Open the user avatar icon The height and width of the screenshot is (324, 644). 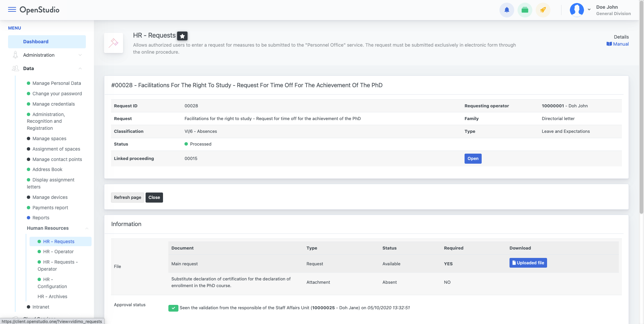pyautogui.click(x=577, y=10)
